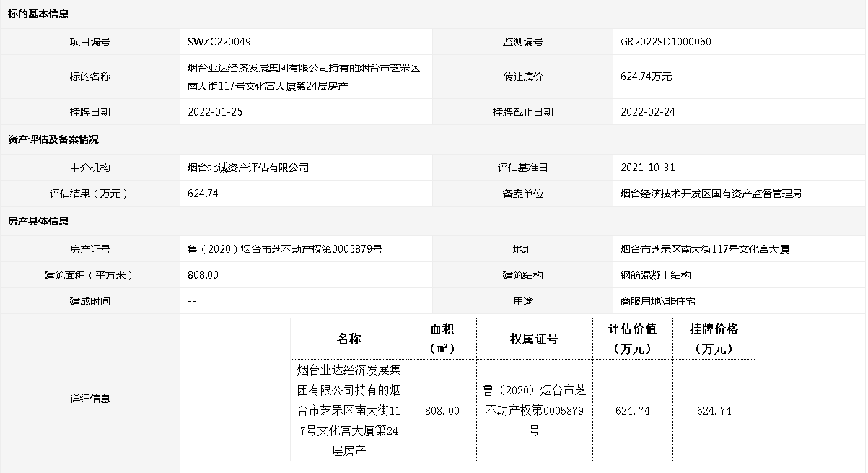Click 624.74 under the 评估价值 column

pos(633,410)
